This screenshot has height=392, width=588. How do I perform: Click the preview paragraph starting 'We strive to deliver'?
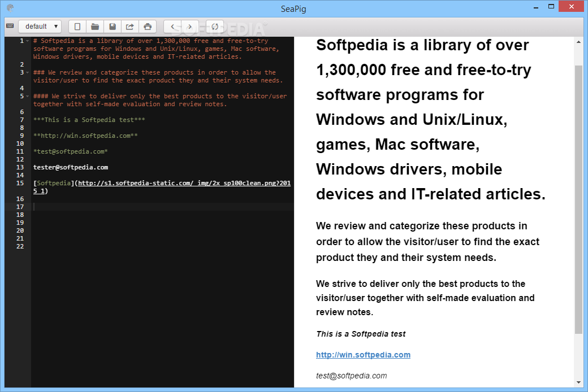(425, 298)
